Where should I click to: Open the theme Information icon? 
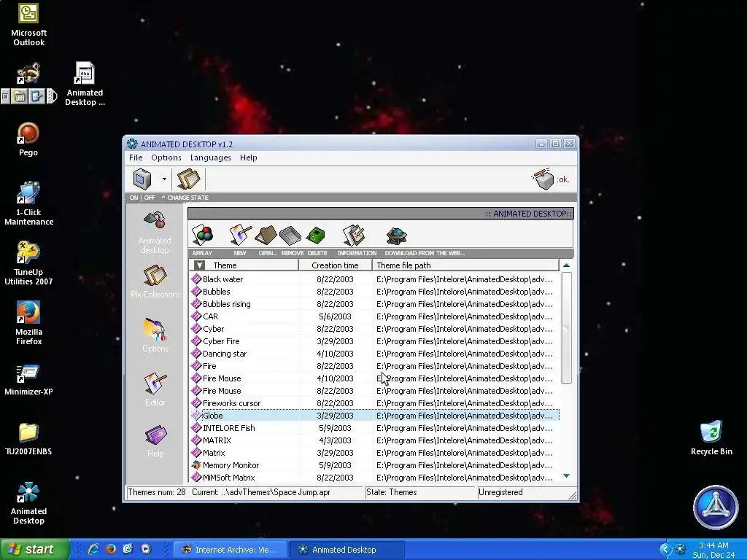(x=354, y=236)
